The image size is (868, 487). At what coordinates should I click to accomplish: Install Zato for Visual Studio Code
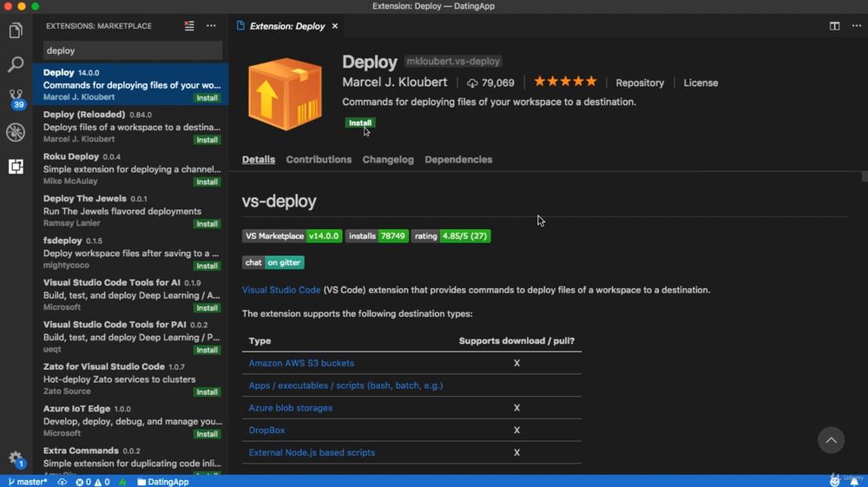click(x=207, y=392)
